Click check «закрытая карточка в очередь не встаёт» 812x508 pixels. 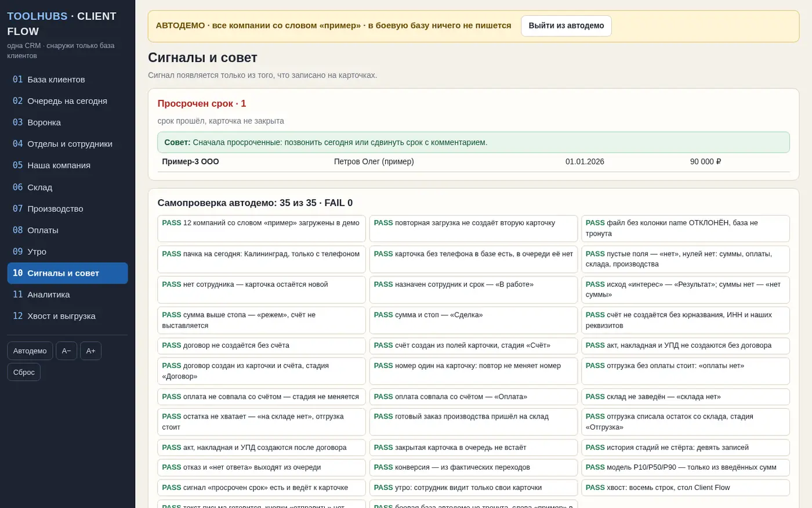tap(473, 448)
